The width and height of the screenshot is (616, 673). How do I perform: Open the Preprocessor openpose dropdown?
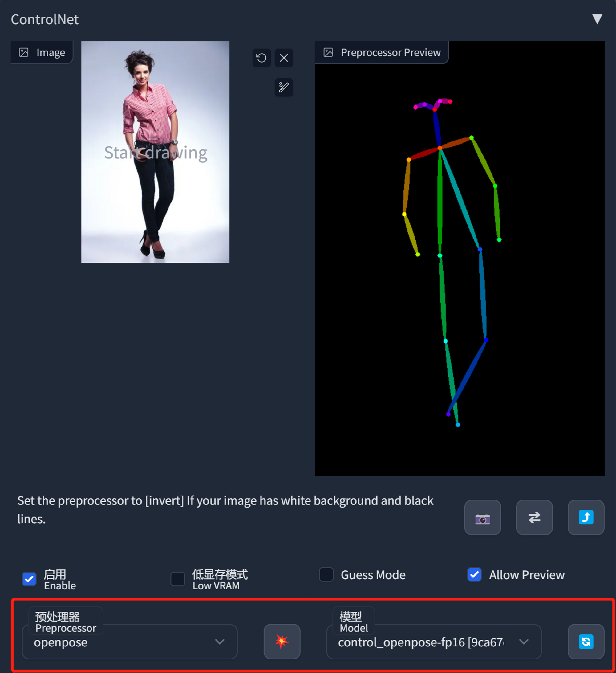click(129, 642)
